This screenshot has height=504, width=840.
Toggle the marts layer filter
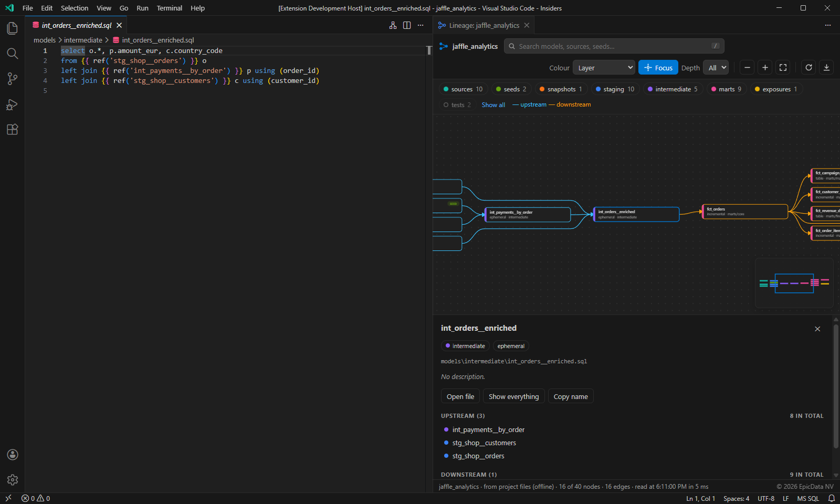(726, 89)
